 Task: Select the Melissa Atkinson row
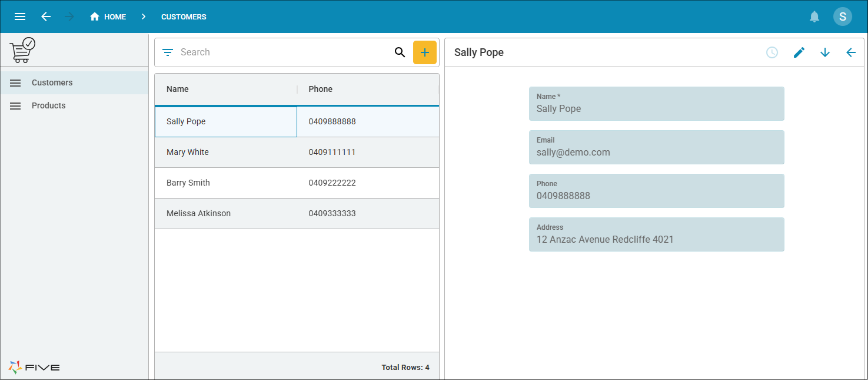[x=198, y=213]
